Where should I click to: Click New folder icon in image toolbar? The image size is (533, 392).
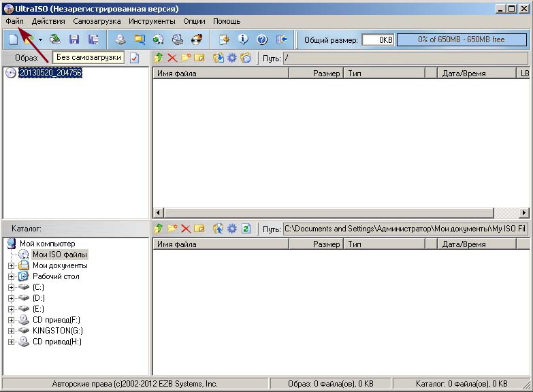click(186, 58)
